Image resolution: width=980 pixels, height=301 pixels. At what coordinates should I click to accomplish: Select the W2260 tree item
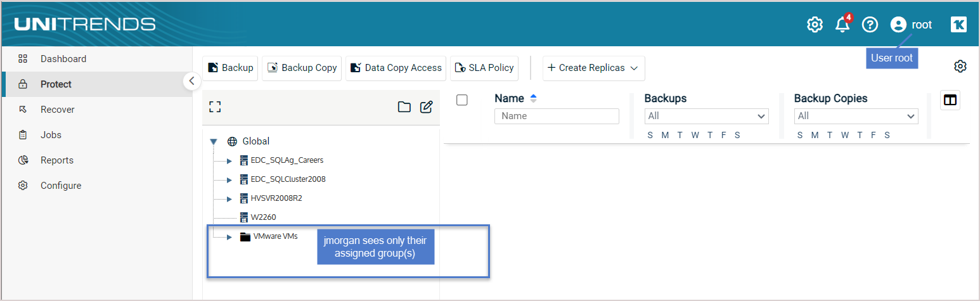tap(263, 217)
